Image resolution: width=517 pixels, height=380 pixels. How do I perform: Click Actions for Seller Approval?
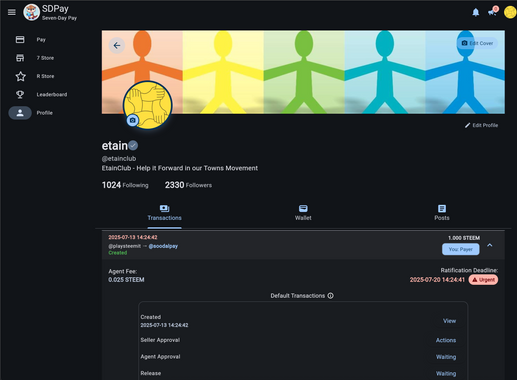tap(446, 340)
